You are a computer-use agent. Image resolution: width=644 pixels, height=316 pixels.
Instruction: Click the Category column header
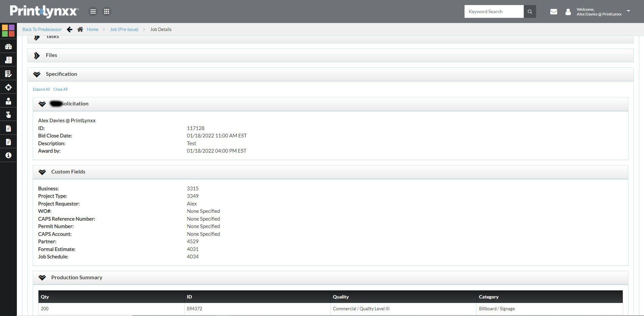click(550, 297)
